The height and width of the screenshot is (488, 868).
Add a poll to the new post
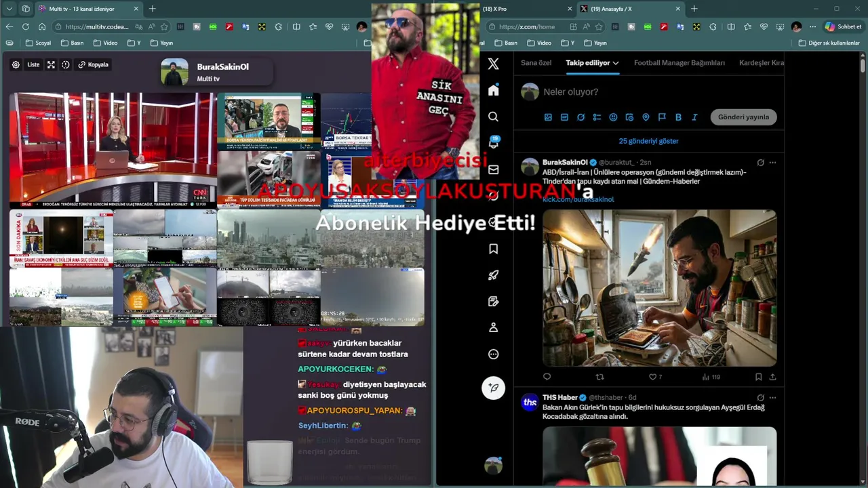[597, 117]
